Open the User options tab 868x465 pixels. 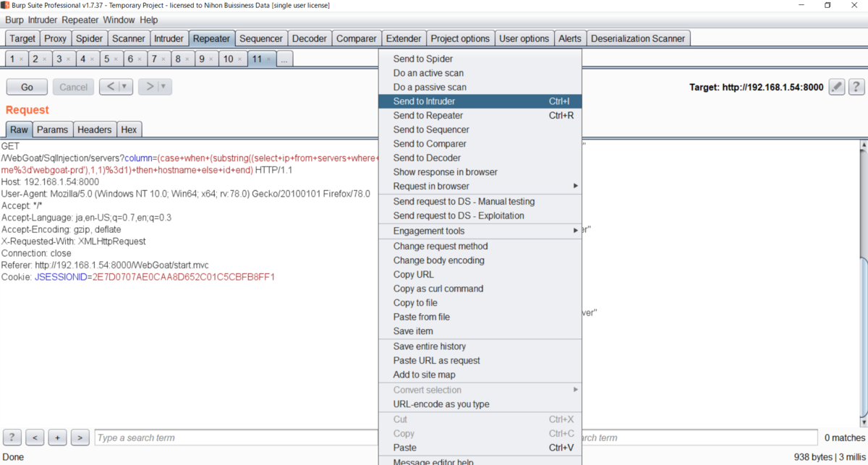(524, 38)
